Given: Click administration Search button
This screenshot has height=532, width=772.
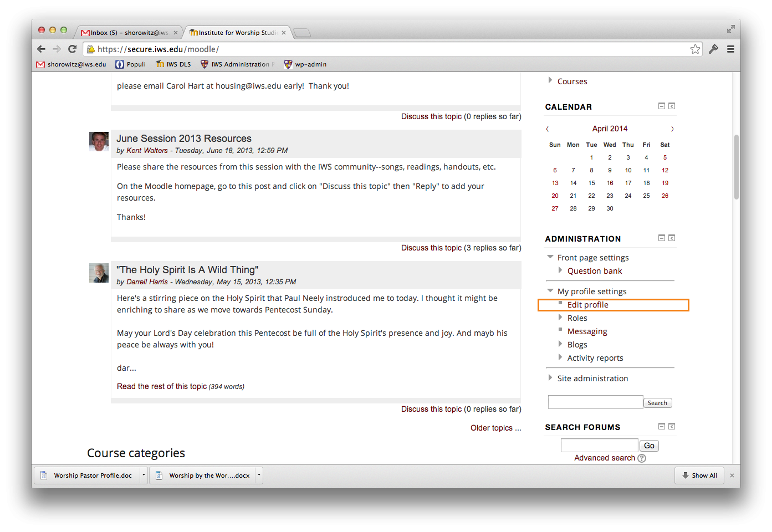Looking at the screenshot, I should point(657,403).
